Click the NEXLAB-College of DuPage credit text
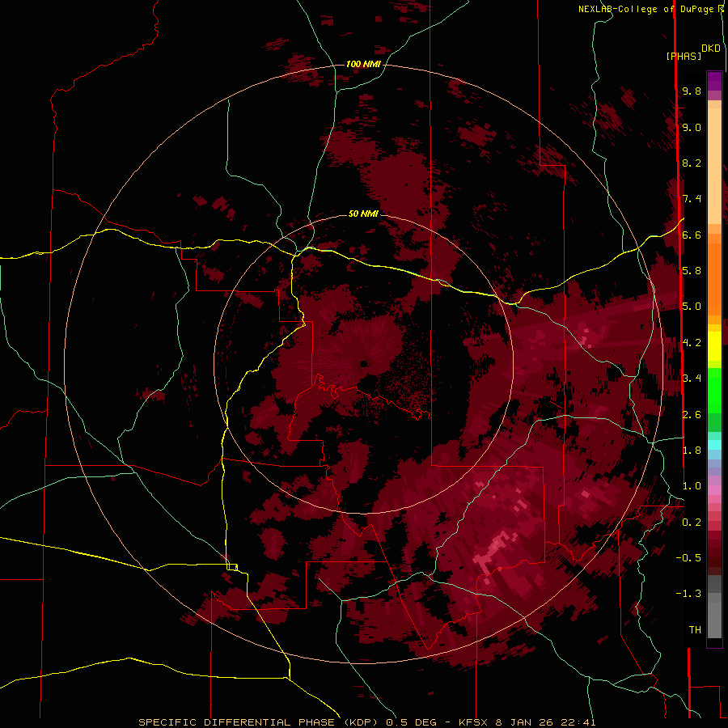 pyautogui.click(x=645, y=9)
